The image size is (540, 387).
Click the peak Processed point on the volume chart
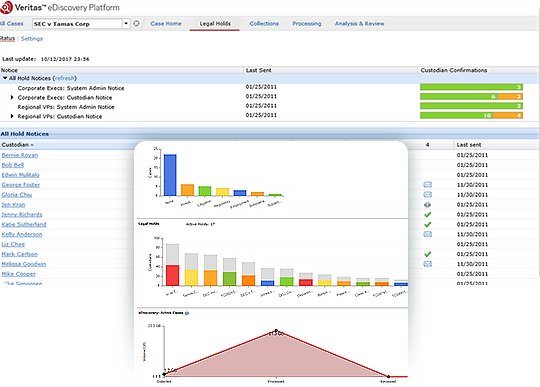coord(276,331)
